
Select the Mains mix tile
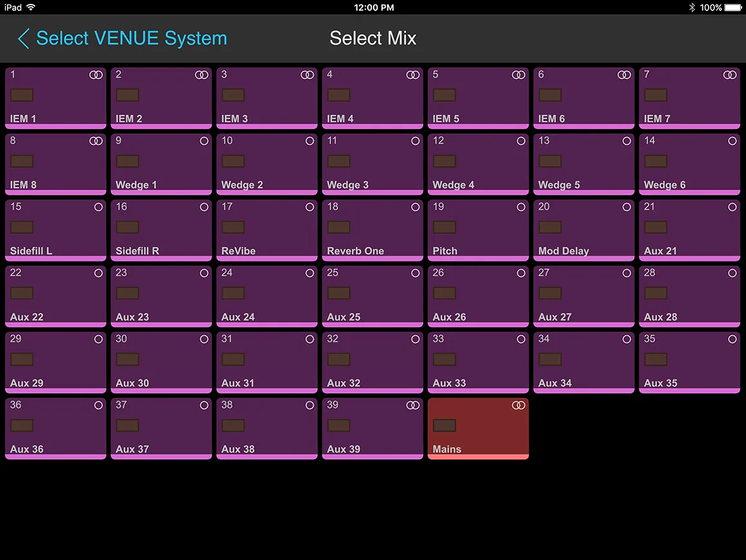pos(478,429)
